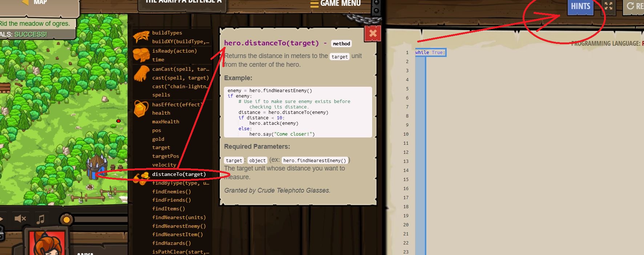Select findEnemies() method entry
This screenshot has height=255, width=644.
(x=172, y=192)
